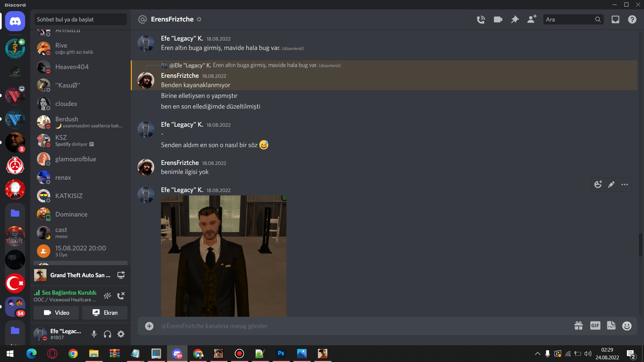This screenshot has width=644, height=362.
Task: Turn on Video camera
Action: (x=56, y=313)
